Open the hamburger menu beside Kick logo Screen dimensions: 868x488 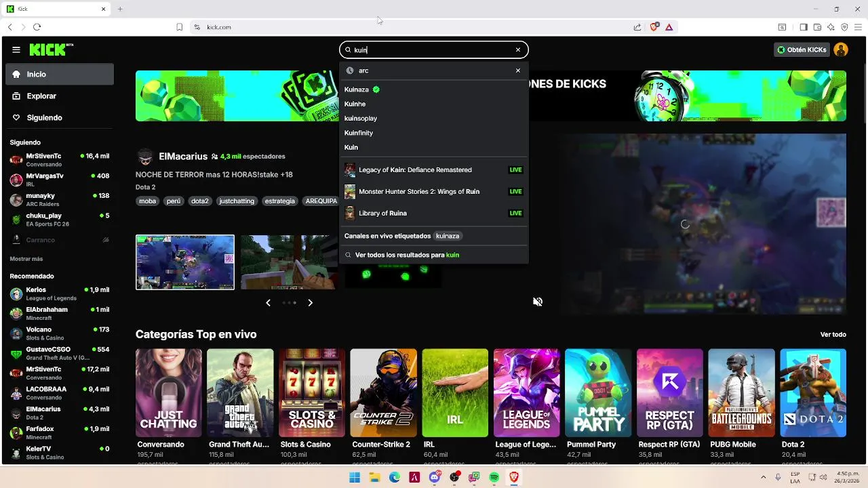pyautogui.click(x=16, y=49)
